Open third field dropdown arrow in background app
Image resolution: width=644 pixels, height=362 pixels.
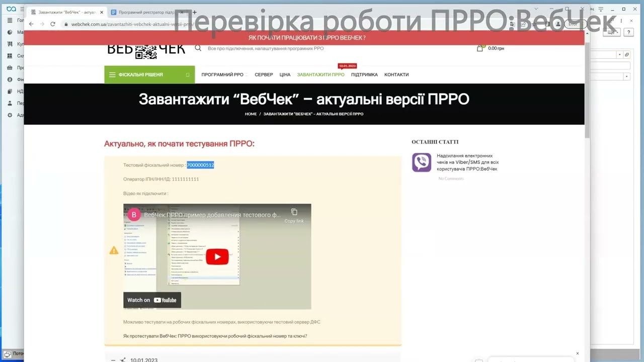click(627, 76)
